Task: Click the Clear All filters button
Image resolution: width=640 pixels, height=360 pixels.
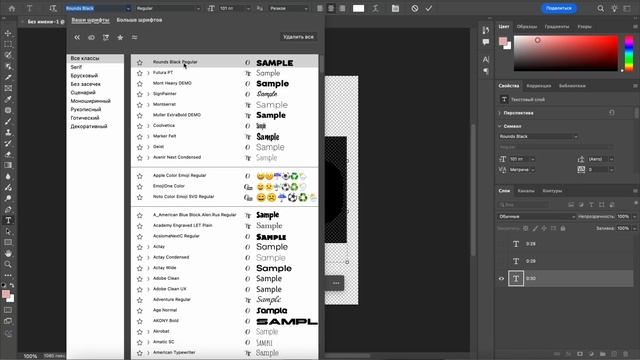Action: (x=298, y=37)
